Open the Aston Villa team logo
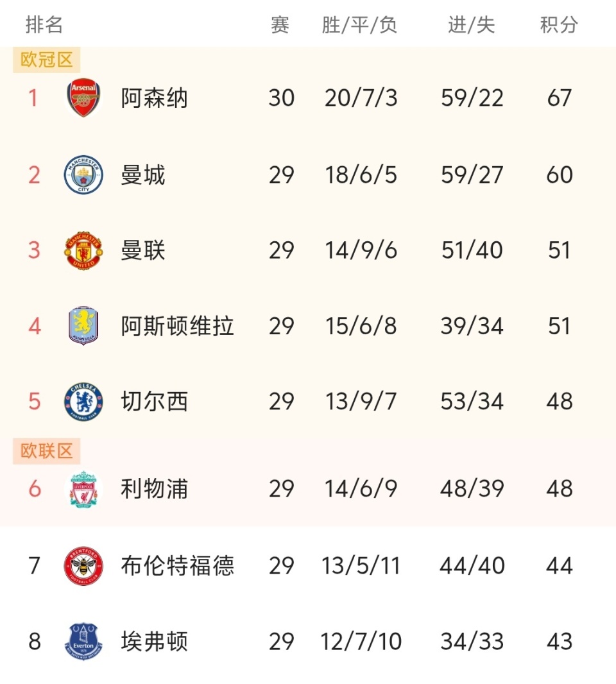Viewport: 616px width, 684px height. [83, 326]
